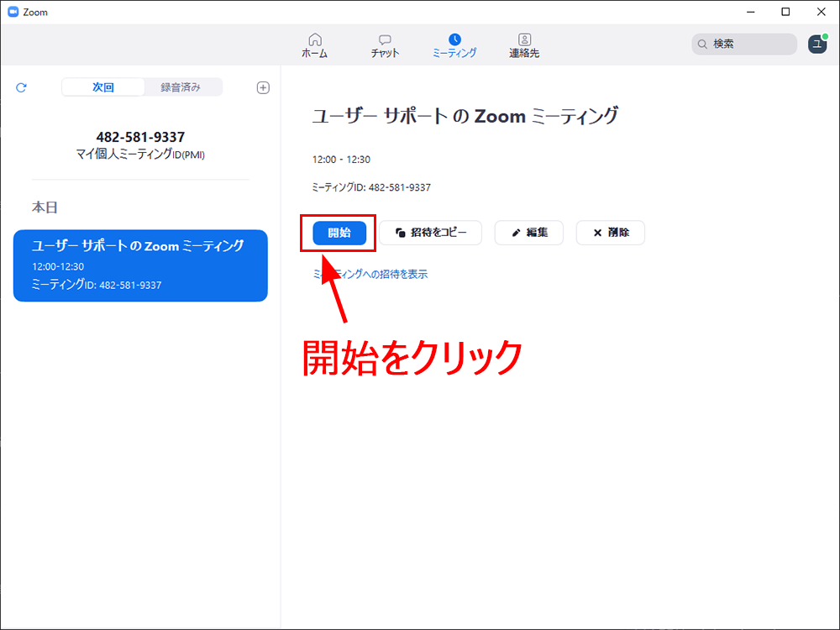
Task: Expand ミーティングへの招待を表示 link
Action: pyautogui.click(x=370, y=274)
